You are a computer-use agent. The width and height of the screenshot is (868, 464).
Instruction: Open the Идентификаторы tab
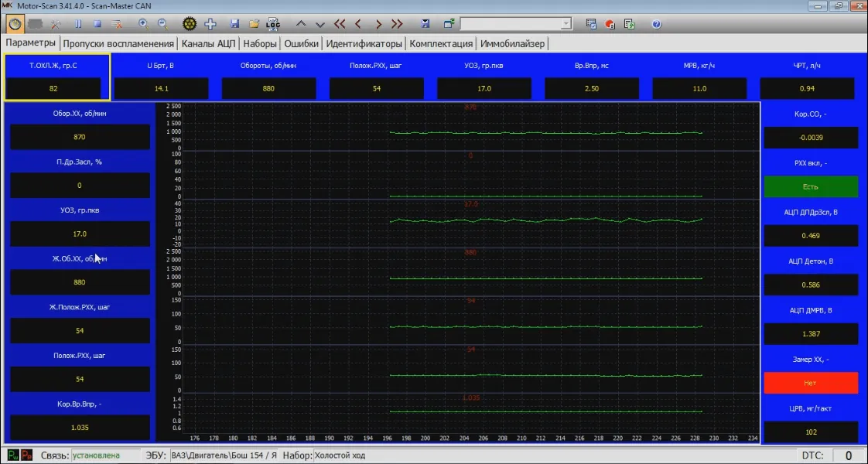[x=364, y=43]
